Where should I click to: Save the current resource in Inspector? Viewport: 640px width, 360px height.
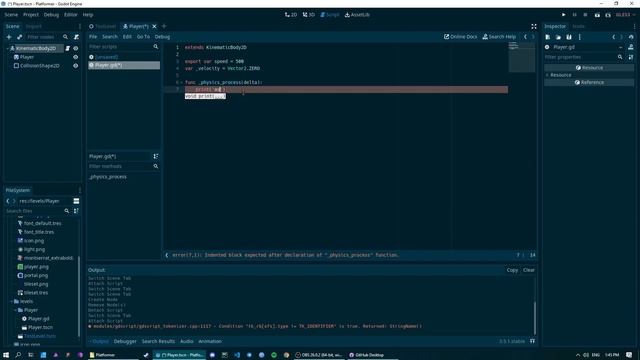[x=569, y=37]
